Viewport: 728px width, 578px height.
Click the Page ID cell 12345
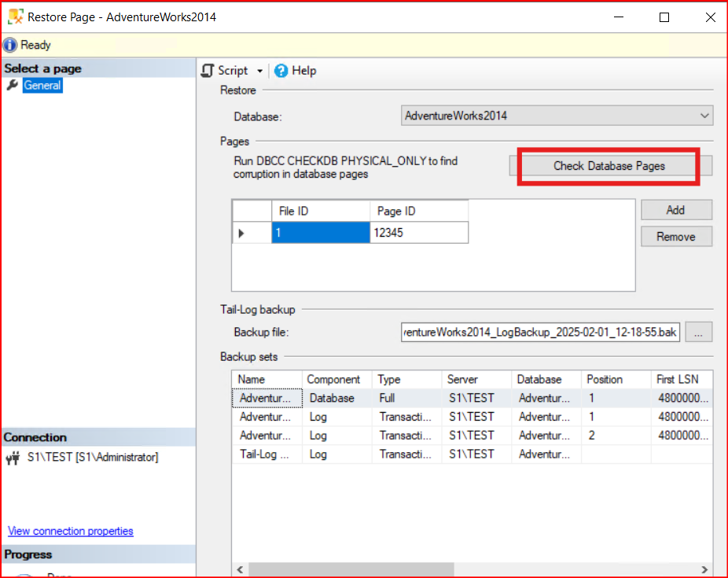pos(418,233)
